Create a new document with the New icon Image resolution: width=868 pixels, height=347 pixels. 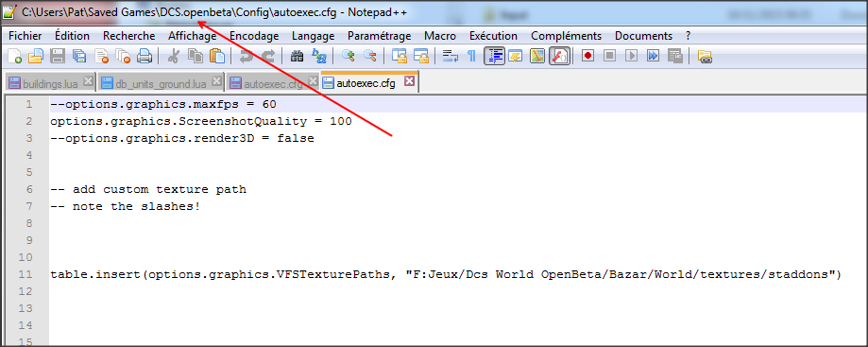click(15, 56)
